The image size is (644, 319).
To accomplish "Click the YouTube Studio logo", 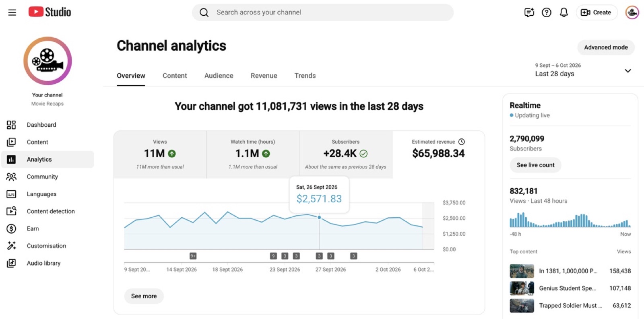I will point(50,12).
